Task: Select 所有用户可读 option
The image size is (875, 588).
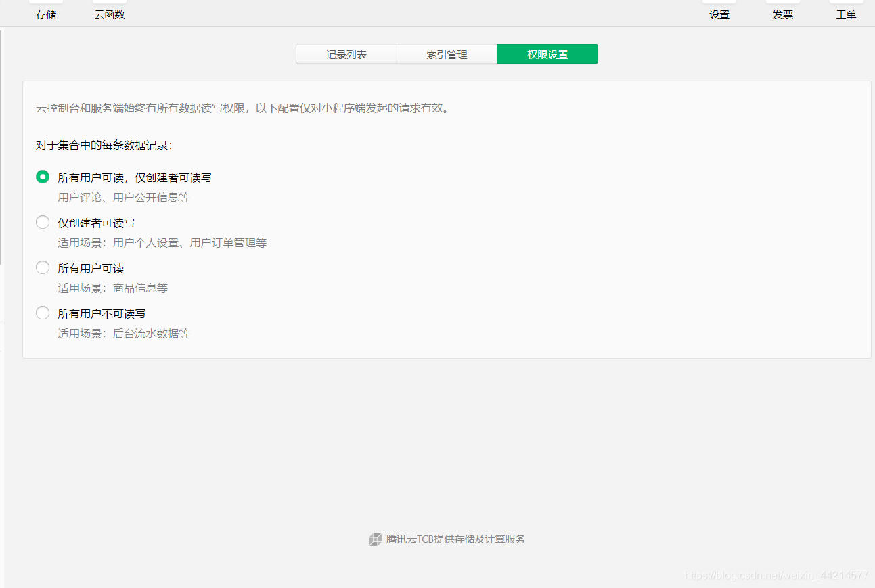Action: pos(43,267)
